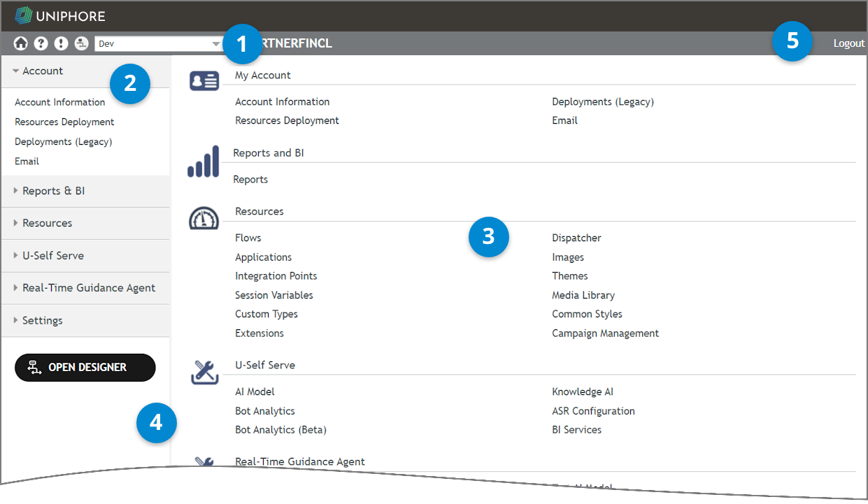Click the My Account section heading

pos(263,75)
